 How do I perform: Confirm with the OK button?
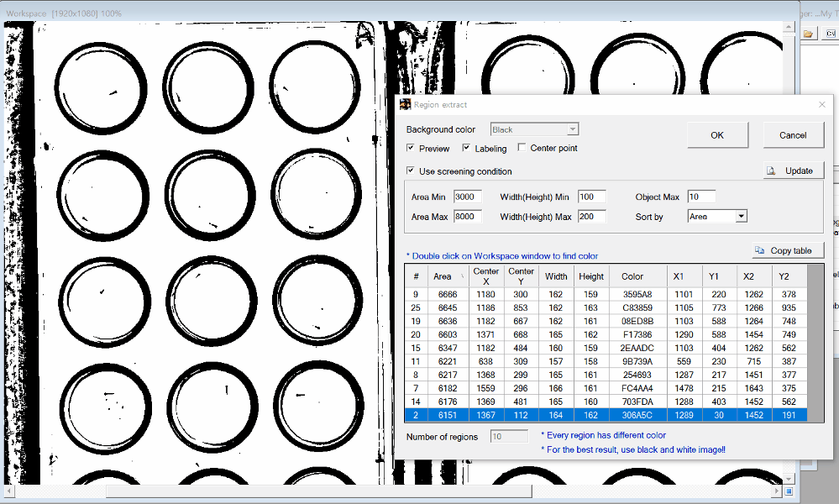point(716,135)
